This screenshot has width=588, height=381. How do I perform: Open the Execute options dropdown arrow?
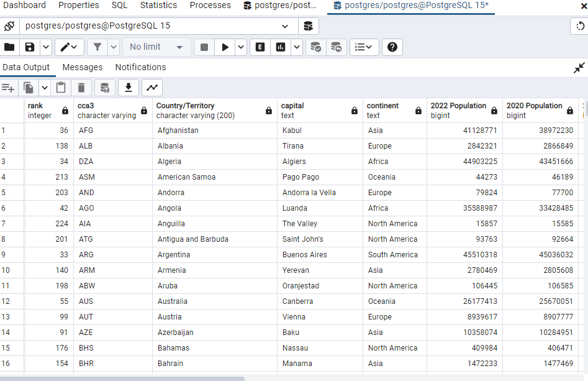click(x=240, y=47)
